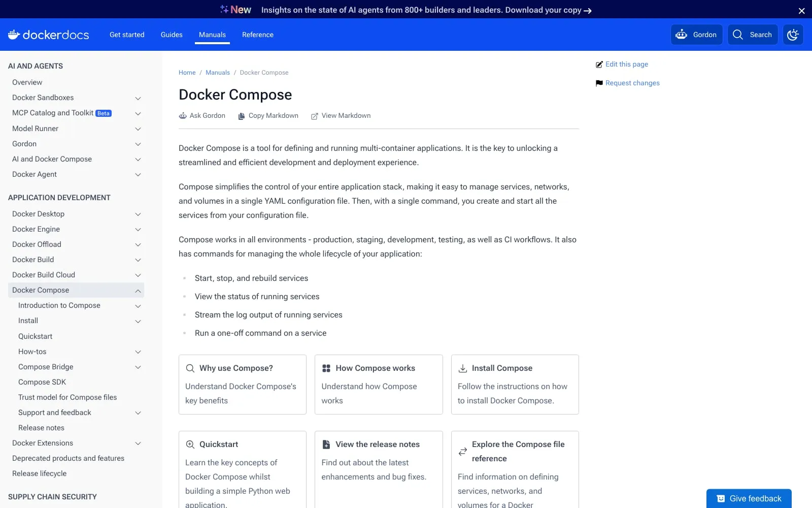The image size is (812, 508).
Task: Collapse Docker Compose section chevron
Action: (x=138, y=291)
